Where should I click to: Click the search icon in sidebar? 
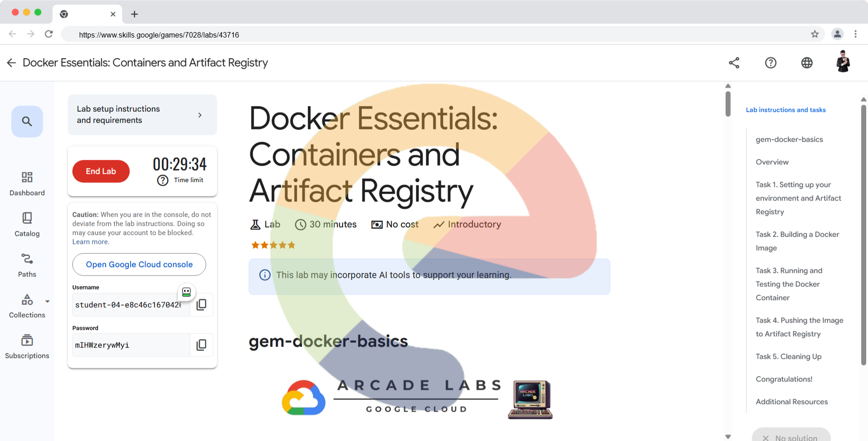point(27,121)
